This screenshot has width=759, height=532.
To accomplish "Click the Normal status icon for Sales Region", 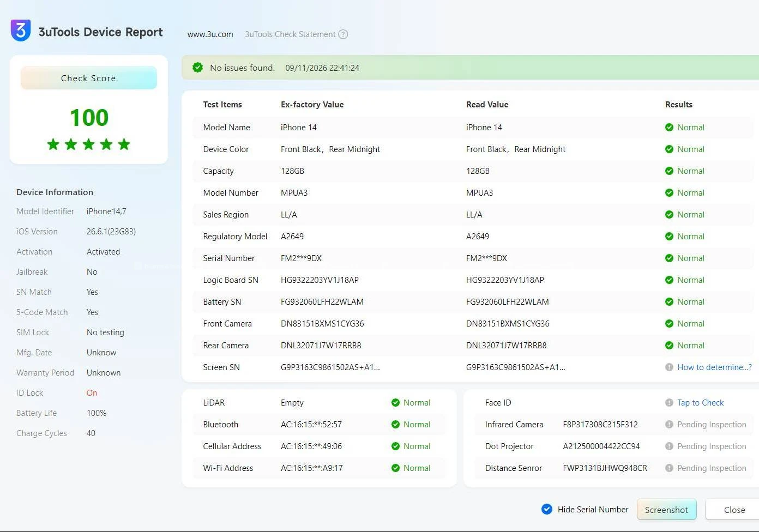I will 669,215.
